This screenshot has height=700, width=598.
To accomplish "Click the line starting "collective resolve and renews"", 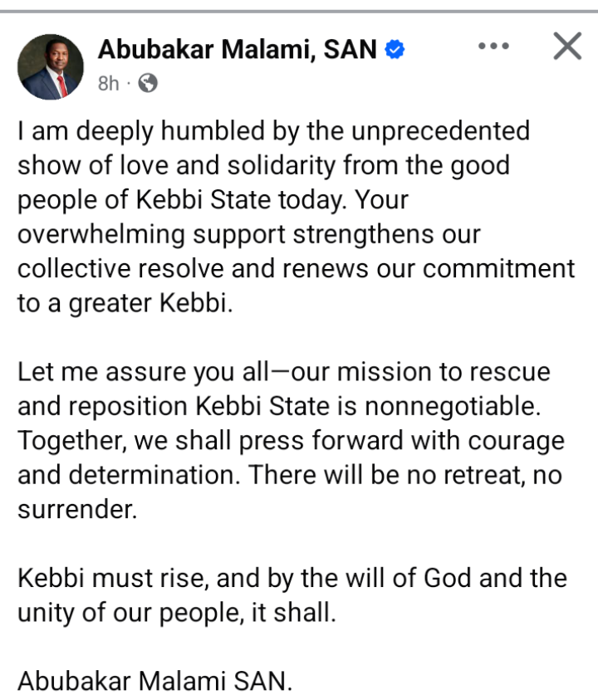I will (x=295, y=269).
